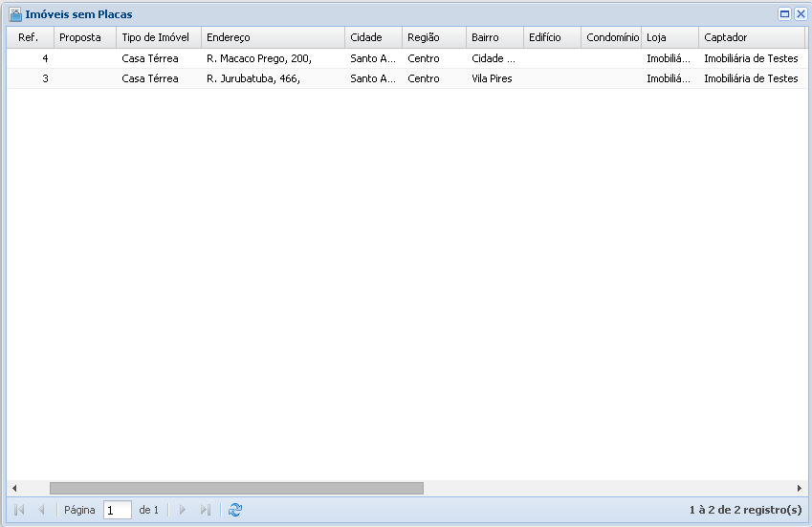Sort by the Bairro column header
This screenshot has width=812, height=527.
click(494, 37)
